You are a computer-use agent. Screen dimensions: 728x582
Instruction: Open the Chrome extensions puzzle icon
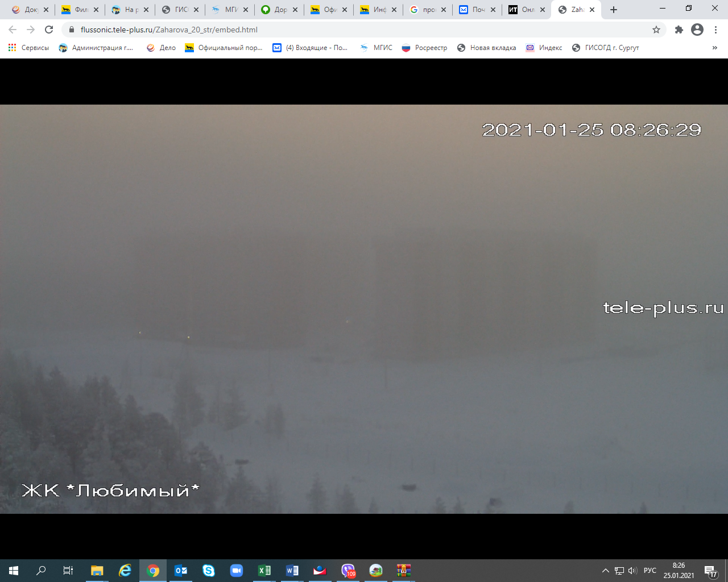(x=679, y=30)
